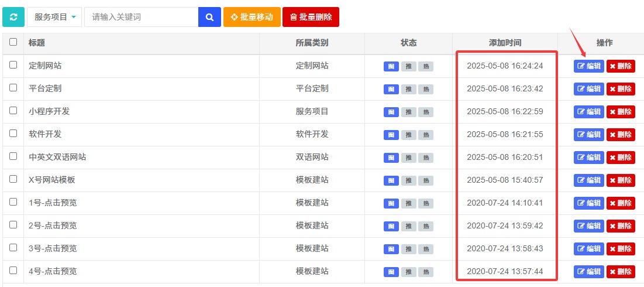Open the 3号-点击预览 title link

click(x=53, y=248)
